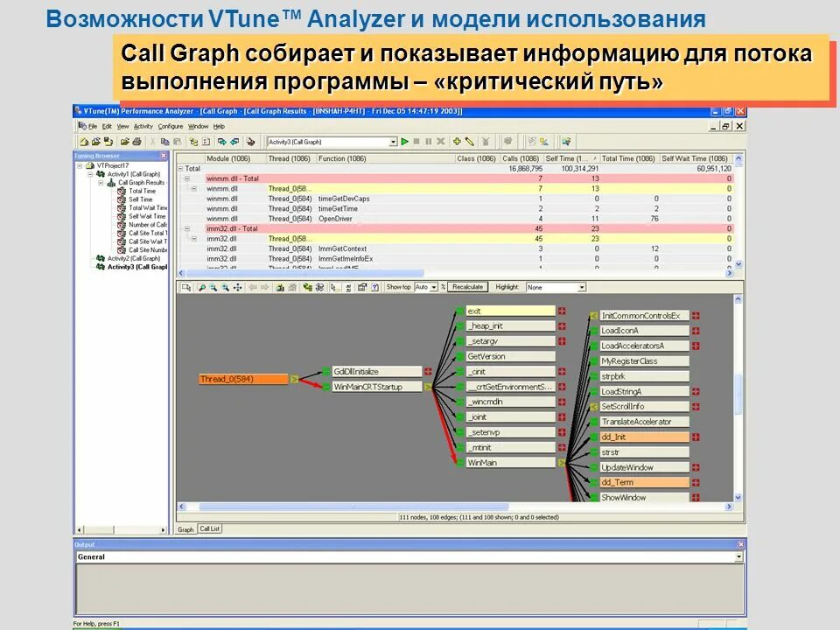Open the Configure menu
This screenshot has width=840, height=630.
pyautogui.click(x=171, y=126)
